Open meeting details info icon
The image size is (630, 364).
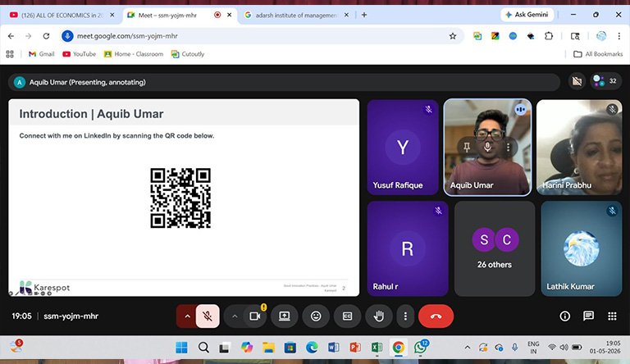coord(565,316)
